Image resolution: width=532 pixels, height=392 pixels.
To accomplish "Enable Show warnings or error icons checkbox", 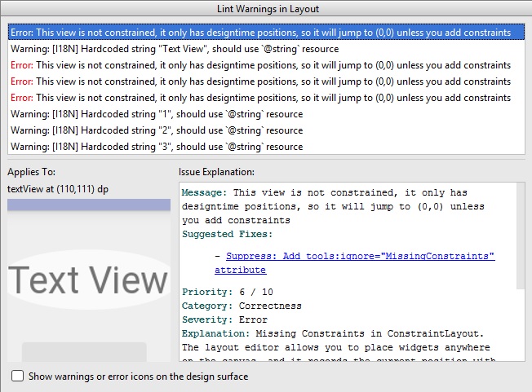I will coord(17,376).
